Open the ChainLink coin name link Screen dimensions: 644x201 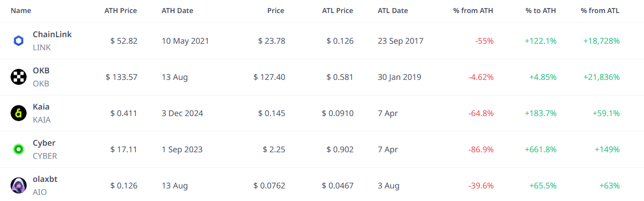tap(52, 35)
